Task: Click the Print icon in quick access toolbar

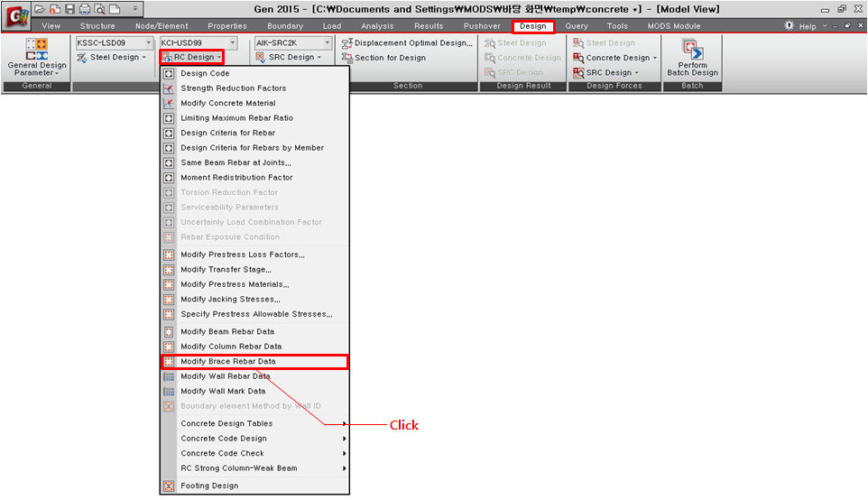Action: 84,9
